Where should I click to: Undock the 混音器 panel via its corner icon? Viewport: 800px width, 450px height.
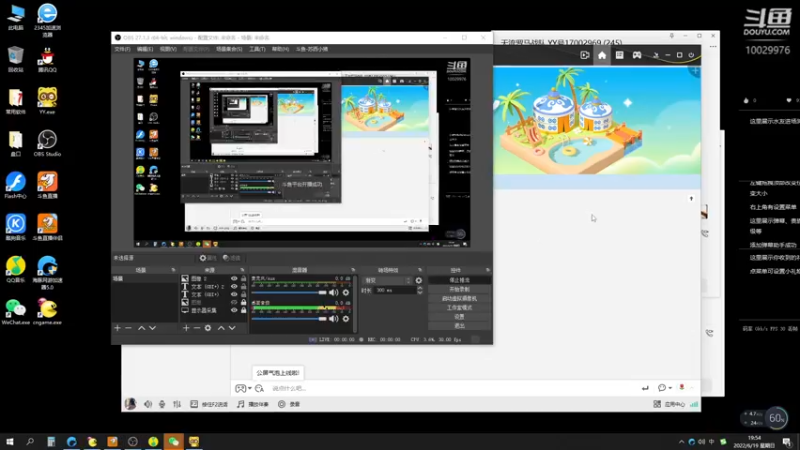coord(353,270)
